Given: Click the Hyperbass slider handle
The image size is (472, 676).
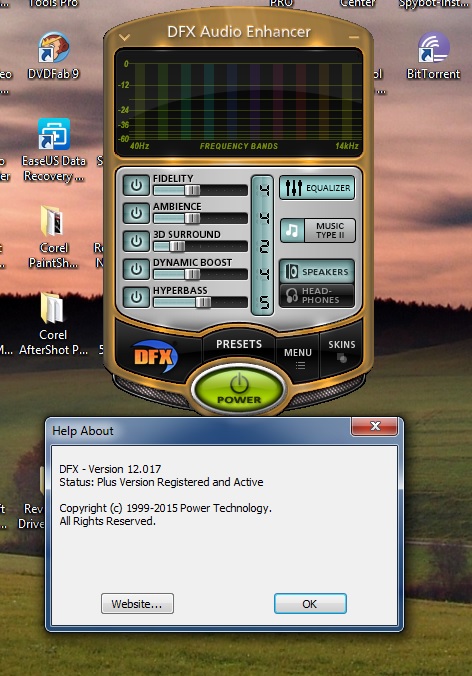Looking at the screenshot, I should point(203,302).
